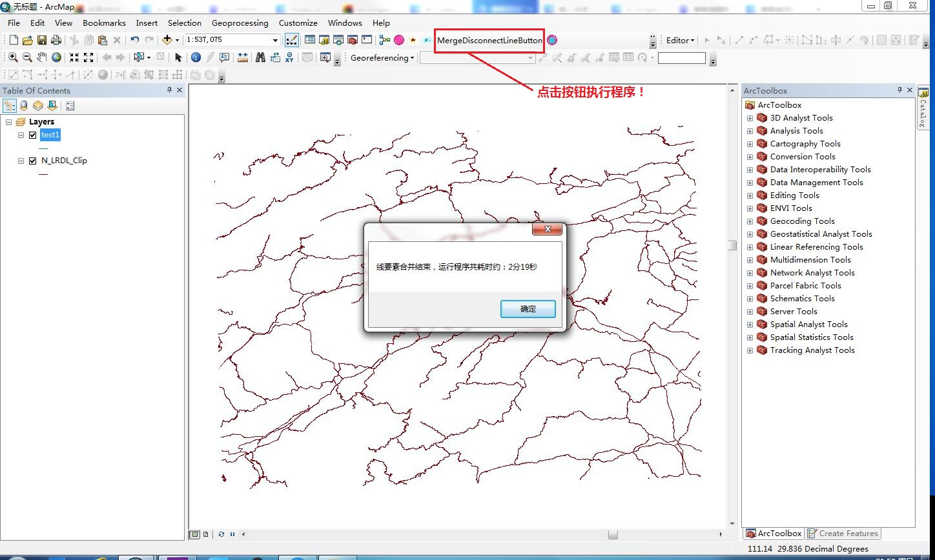The image size is (935, 560).
Task: Click the test1 line symbol swatch
Action: [43, 148]
